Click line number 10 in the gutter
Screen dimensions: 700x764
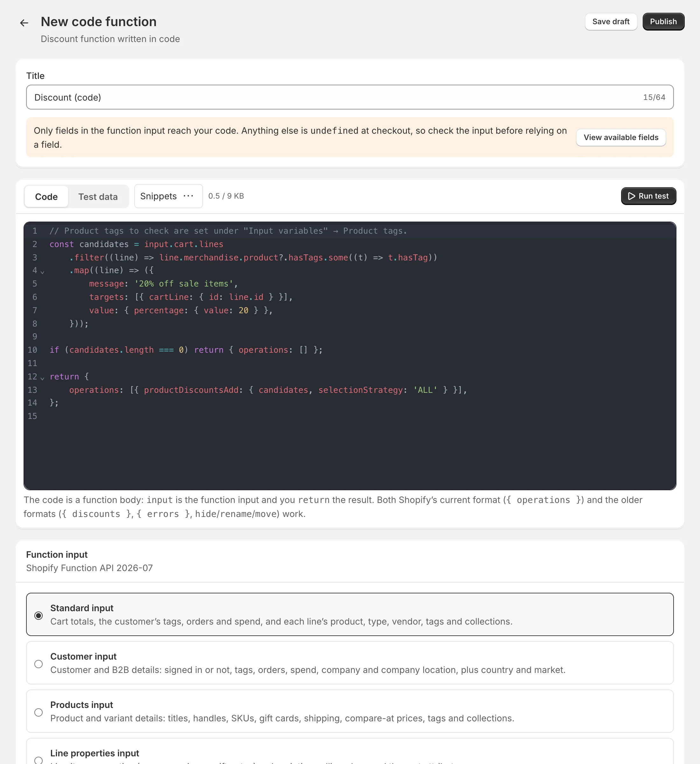[x=32, y=350]
